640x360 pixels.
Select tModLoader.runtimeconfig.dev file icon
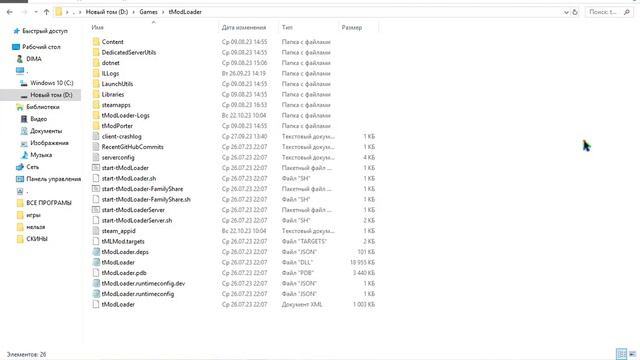[96, 283]
